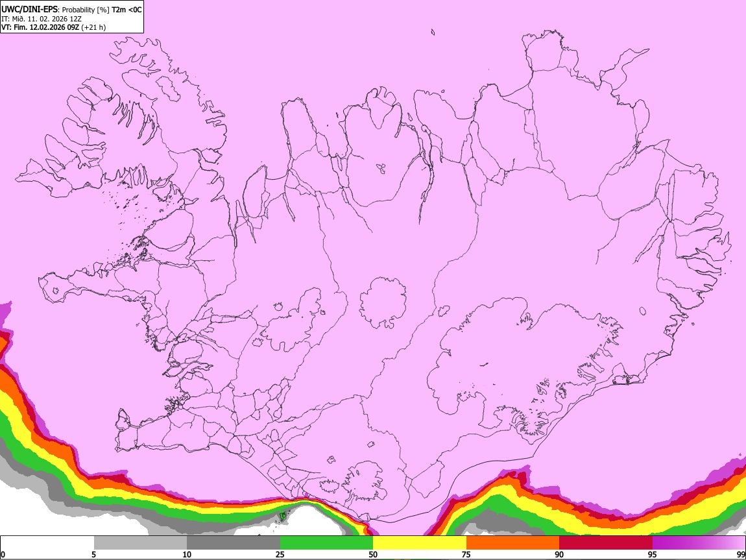Click the legend label 25

tap(280, 554)
